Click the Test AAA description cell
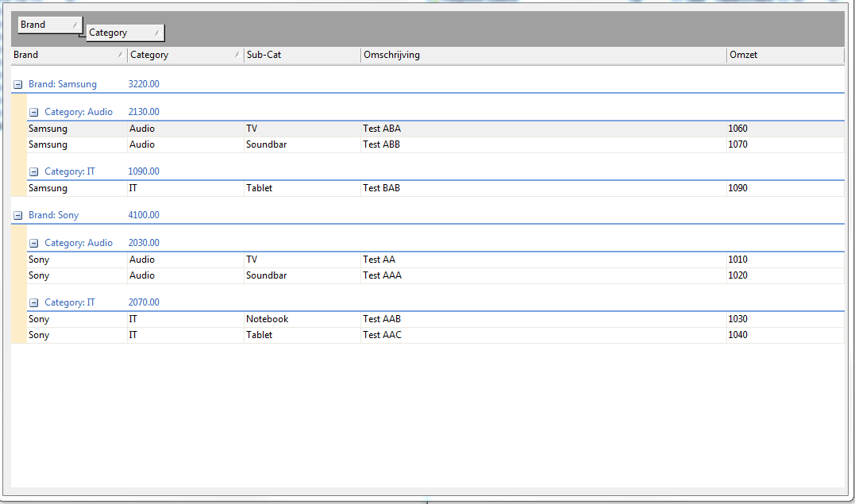This screenshot has width=855, height=504. [x=383, y=275]
